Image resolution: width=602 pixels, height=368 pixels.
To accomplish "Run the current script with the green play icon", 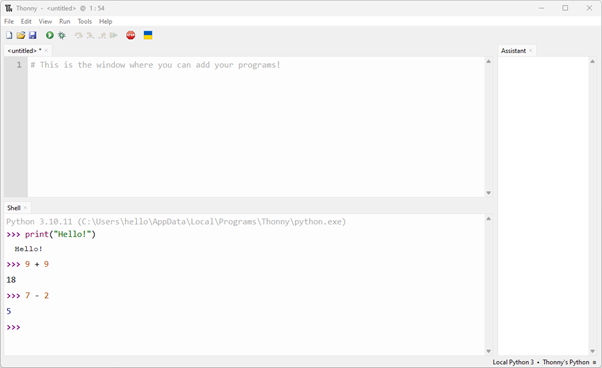I will coord(50,35).
